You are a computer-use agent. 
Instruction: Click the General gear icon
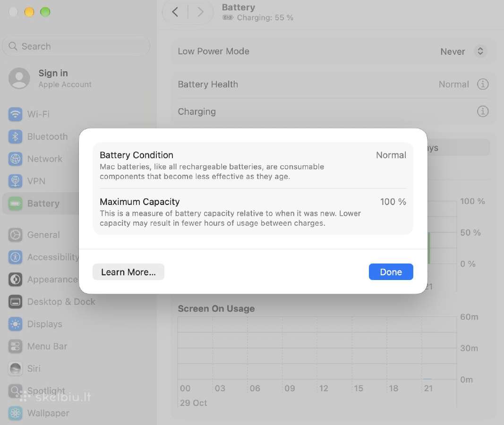point(15,235)
